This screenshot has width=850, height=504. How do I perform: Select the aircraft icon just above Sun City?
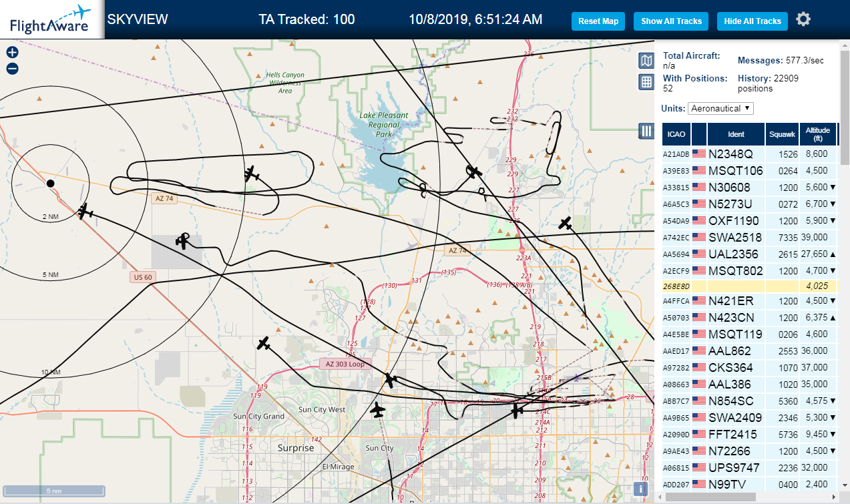[x=379, y=409]
